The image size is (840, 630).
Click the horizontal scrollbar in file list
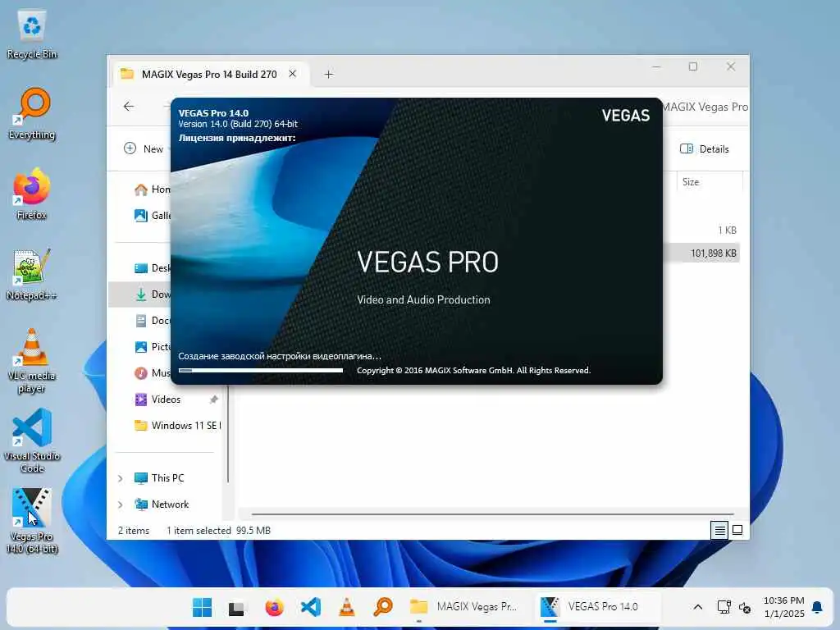coord(493,514)
